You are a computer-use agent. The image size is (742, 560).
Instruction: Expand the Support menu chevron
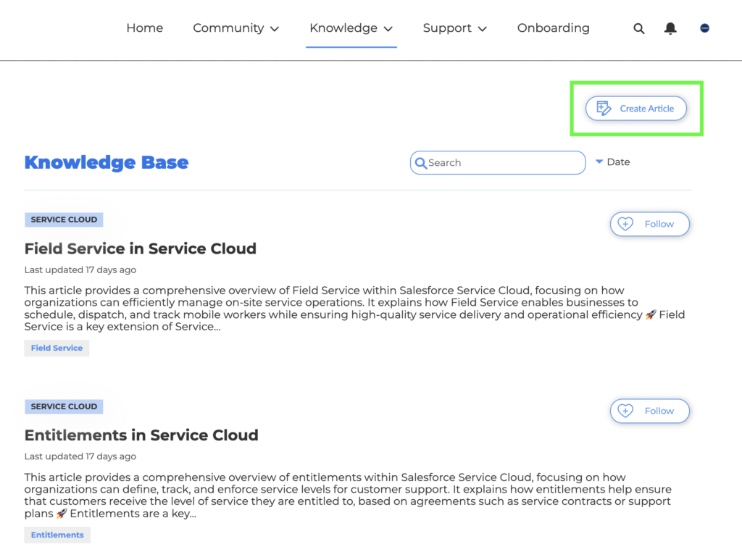(x=482, y=29)
